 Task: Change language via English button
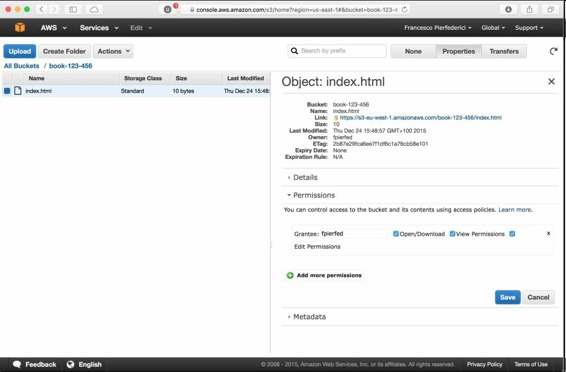pos(84,364)
